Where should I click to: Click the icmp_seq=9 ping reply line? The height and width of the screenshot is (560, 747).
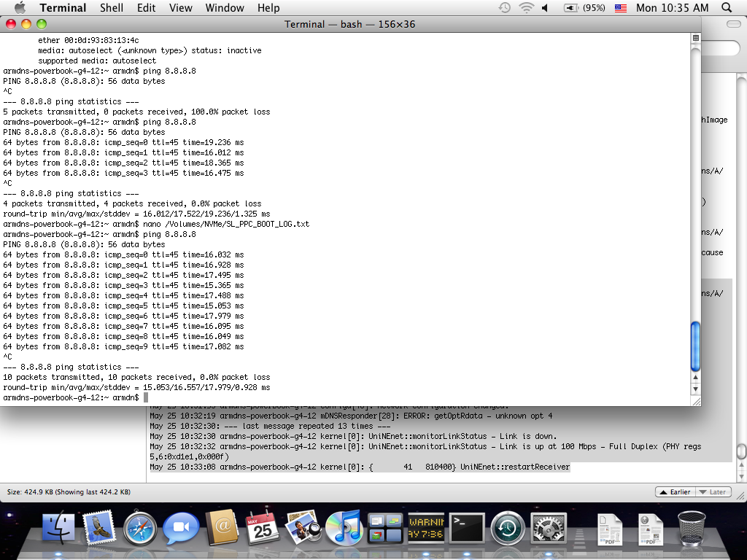tap(123, 346)
